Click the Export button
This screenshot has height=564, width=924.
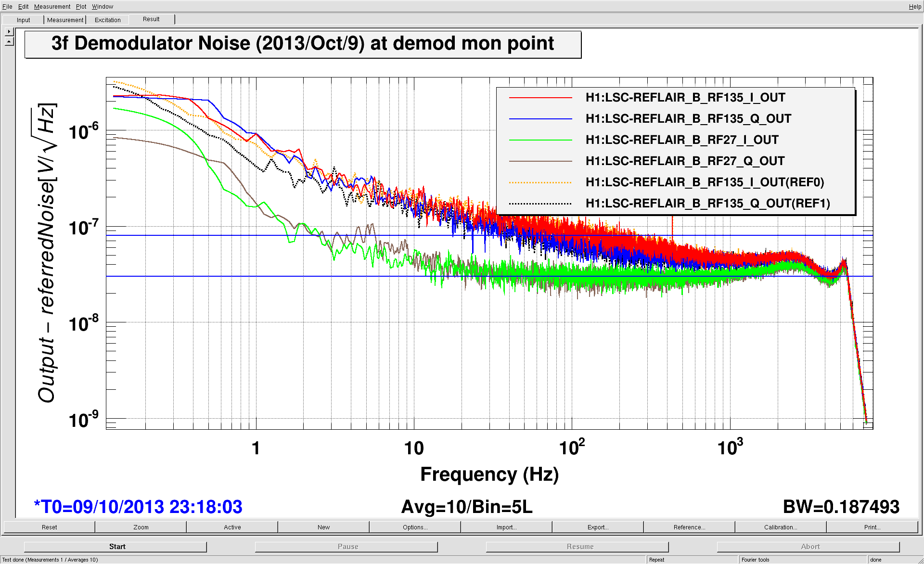click(x=598, y=527)
